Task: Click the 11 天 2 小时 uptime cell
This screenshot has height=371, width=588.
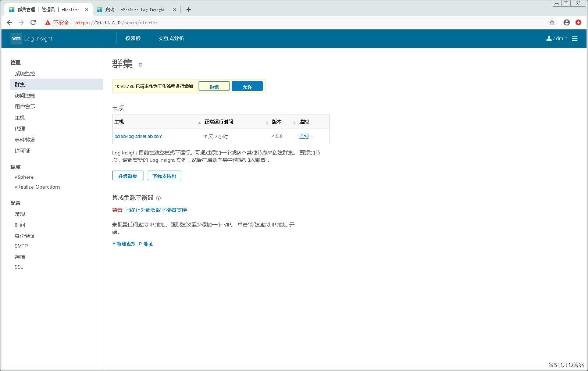Action: click(216, 136)
